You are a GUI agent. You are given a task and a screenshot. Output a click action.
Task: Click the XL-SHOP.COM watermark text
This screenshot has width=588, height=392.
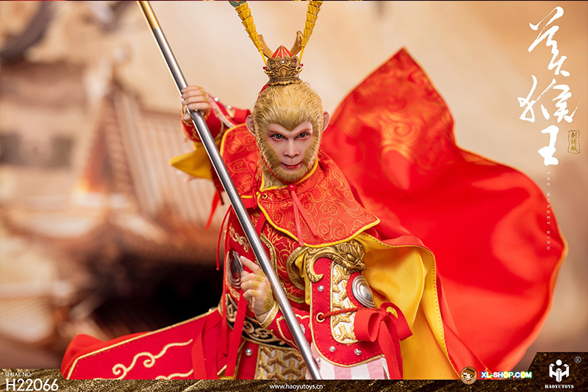point(506,375)
